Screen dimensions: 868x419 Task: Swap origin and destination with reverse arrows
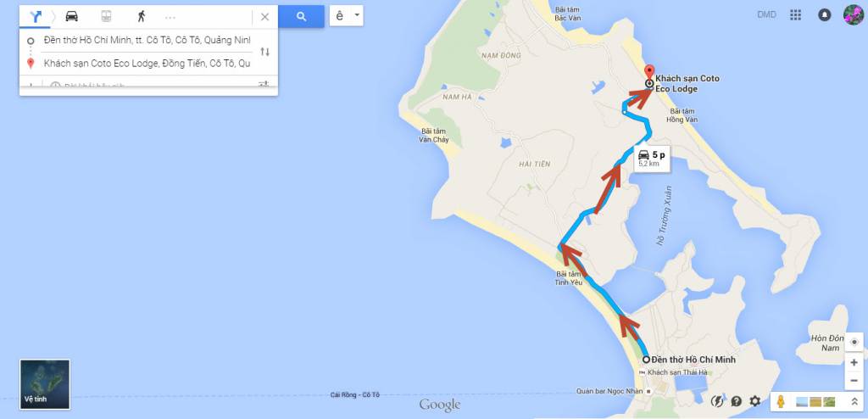pos(265,52)
